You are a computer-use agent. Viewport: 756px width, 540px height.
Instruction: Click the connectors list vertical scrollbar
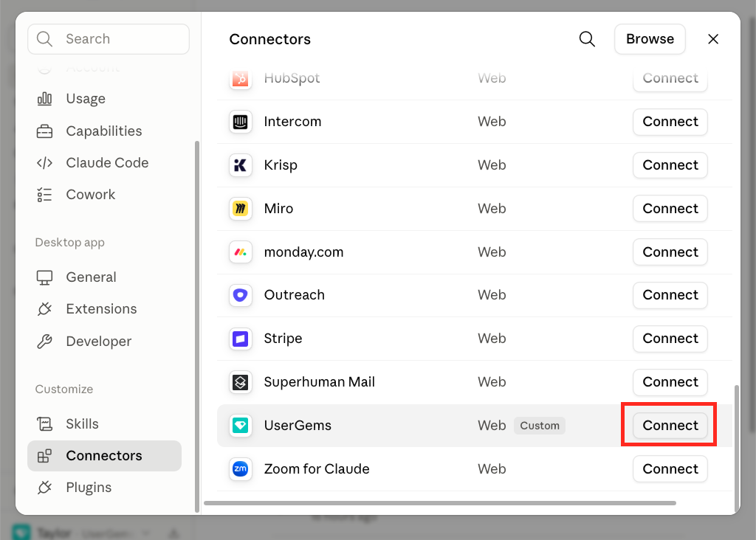[x=736, y=448]
